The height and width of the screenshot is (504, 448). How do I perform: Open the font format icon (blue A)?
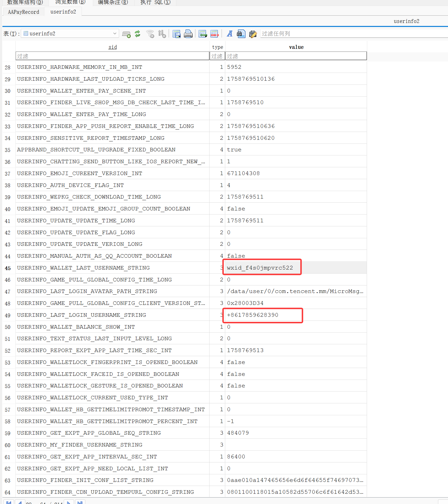230,34
